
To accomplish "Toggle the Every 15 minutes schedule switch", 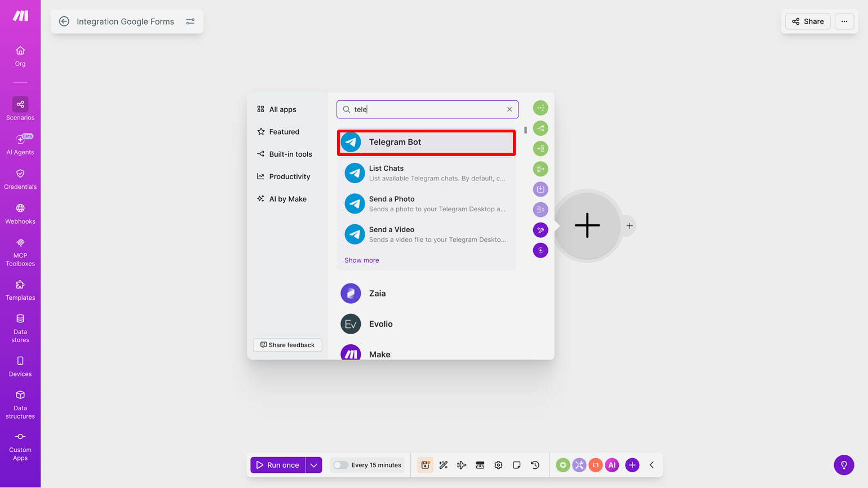I will [340, 465].
